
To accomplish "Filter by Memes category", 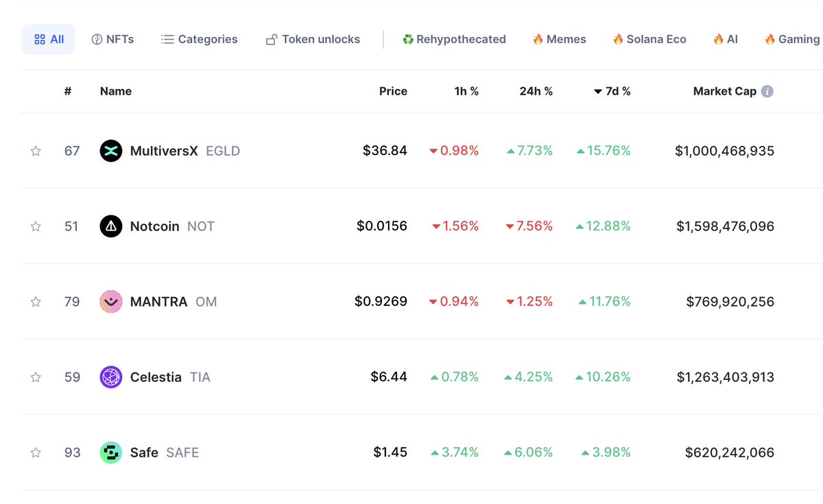I will pyautogui.click(x=560, y=39).
